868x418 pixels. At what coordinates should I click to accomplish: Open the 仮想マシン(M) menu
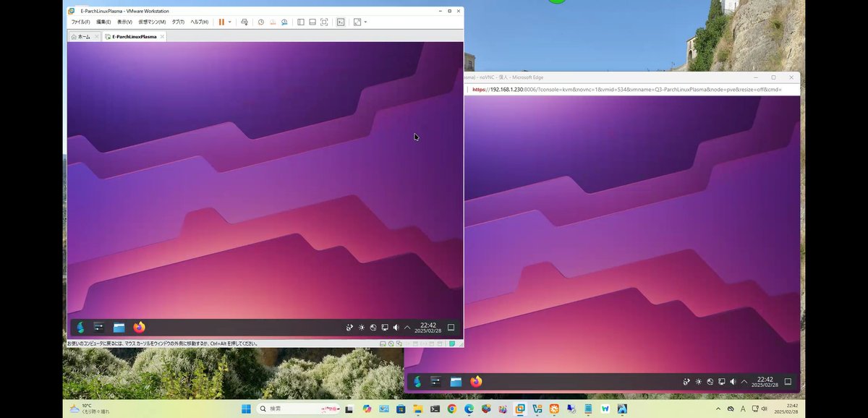click(x=152, y=22)
